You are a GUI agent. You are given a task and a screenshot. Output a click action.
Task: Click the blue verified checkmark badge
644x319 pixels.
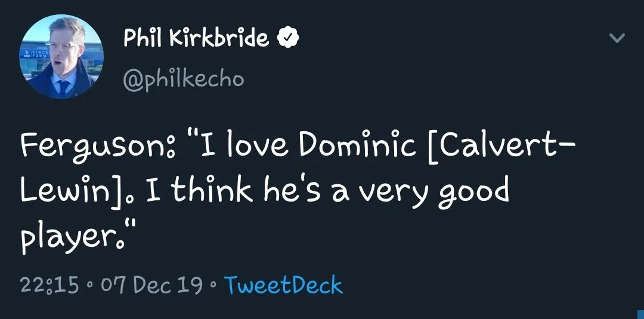[287, 39]
